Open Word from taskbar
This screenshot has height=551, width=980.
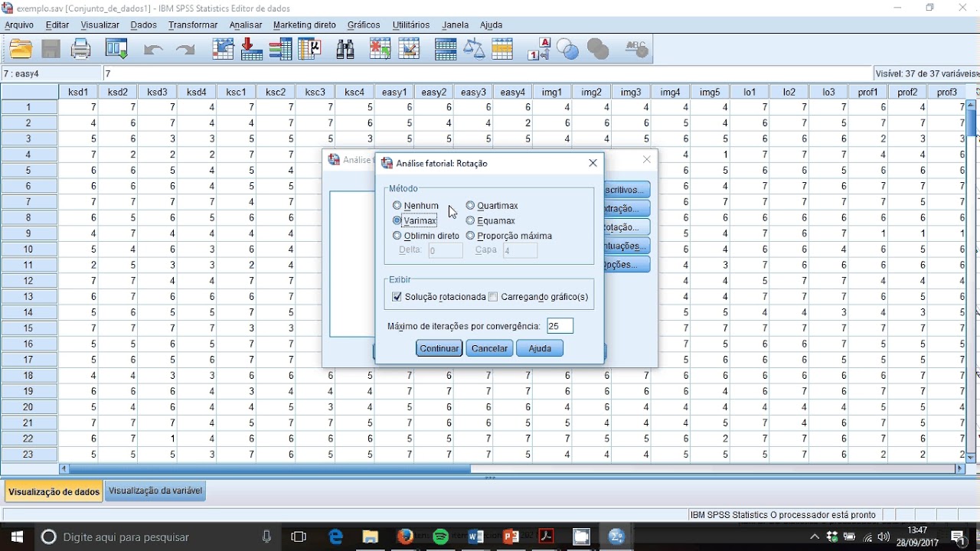tap(475, 536)
